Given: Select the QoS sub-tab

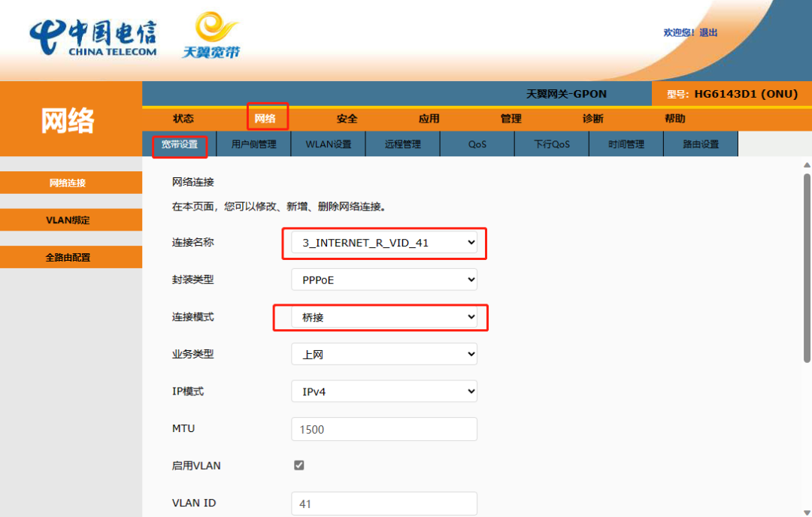Looking at the screenshot, I should click(x=477, y=144).
